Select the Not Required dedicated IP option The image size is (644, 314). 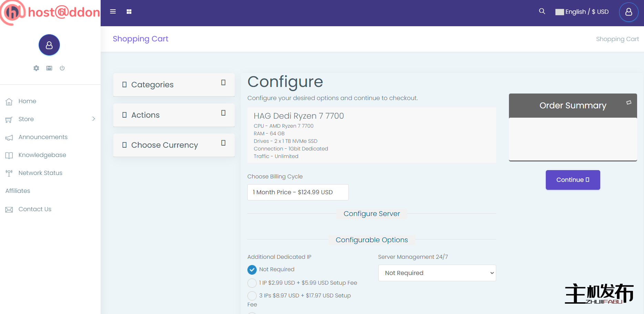coord(252,269)
